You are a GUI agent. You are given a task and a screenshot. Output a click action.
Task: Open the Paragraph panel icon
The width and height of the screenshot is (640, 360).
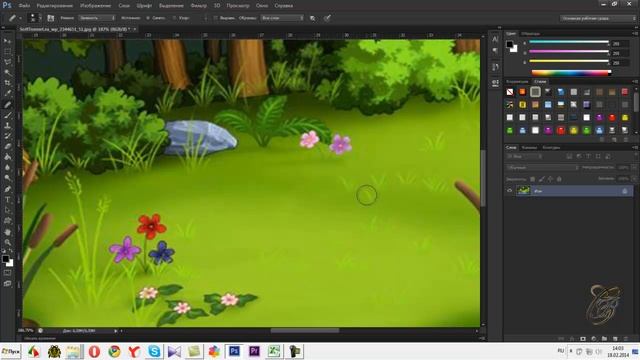pyautogui.click(x=495, y=50)
